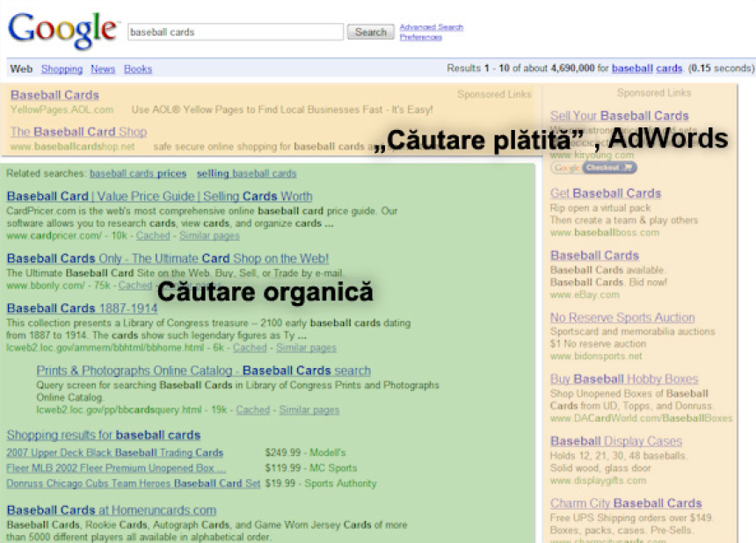Open 2007 Upper Deck Black Baseball Trading Cards
This screenshot has width=756, height=543.
point(115,452)
